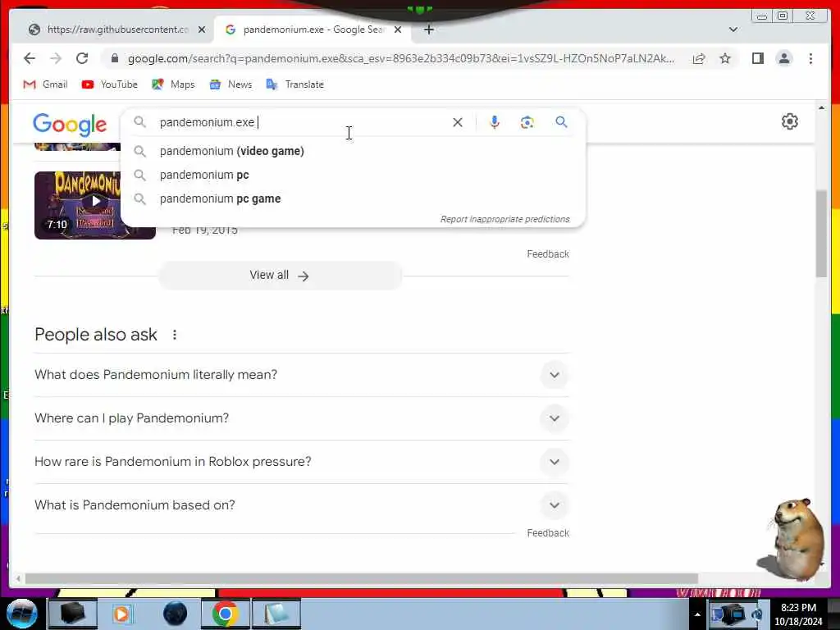The width and height of the screenshot is (840, 630).
Task: Submit search with magnifier button
Action: (x=561, y=122)
